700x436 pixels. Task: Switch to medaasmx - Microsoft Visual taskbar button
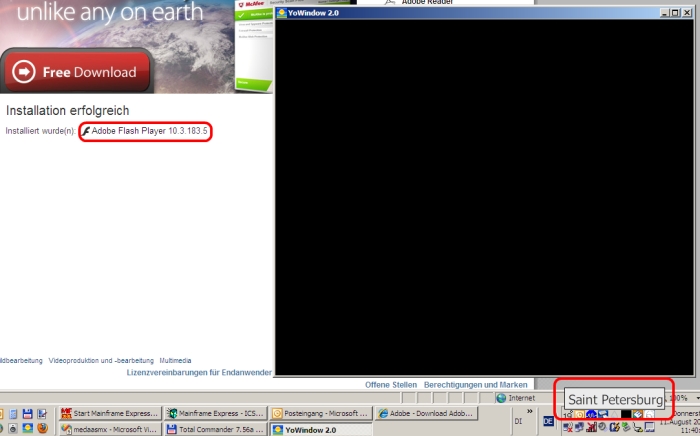point(108,430)
